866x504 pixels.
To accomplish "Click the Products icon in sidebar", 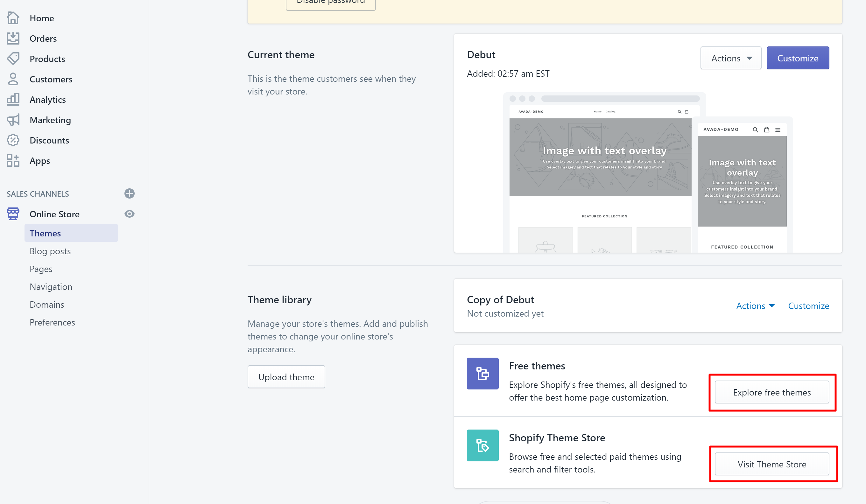I will 13,58.
